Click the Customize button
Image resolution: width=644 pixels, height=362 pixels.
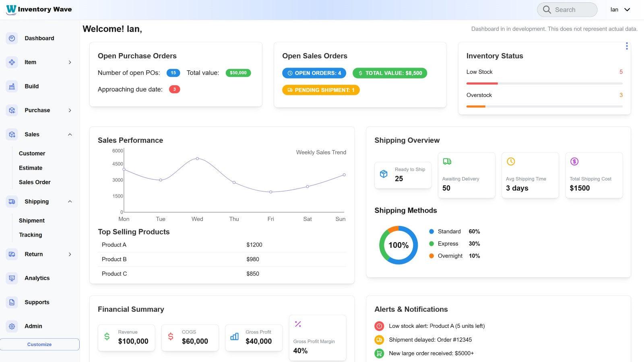pyautogui.click(x=39, y=344)
